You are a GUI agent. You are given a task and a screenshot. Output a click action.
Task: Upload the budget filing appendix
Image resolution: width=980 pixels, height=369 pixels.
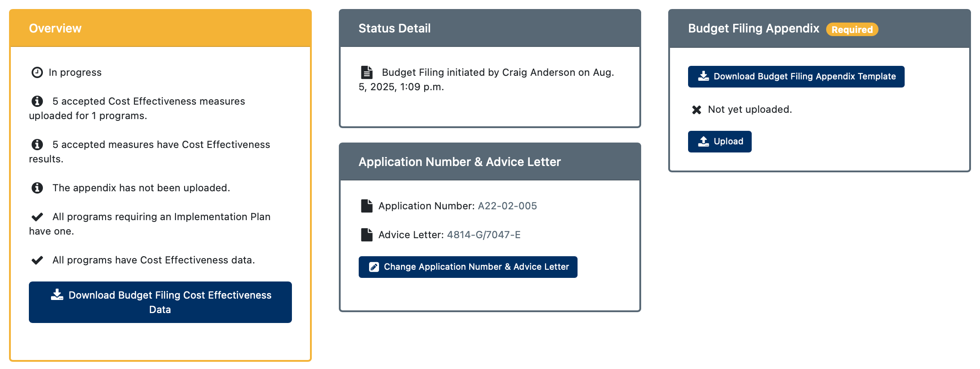click(720, 142)
